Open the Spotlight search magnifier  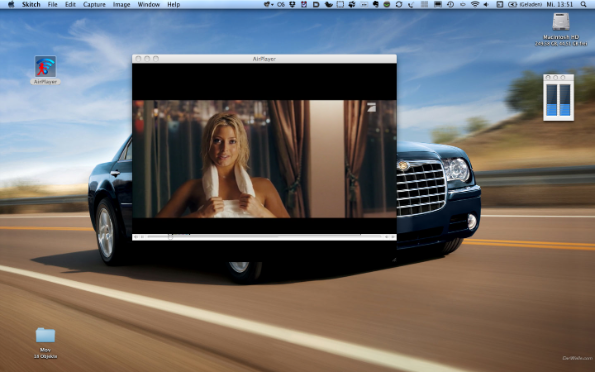coord(584,5)
